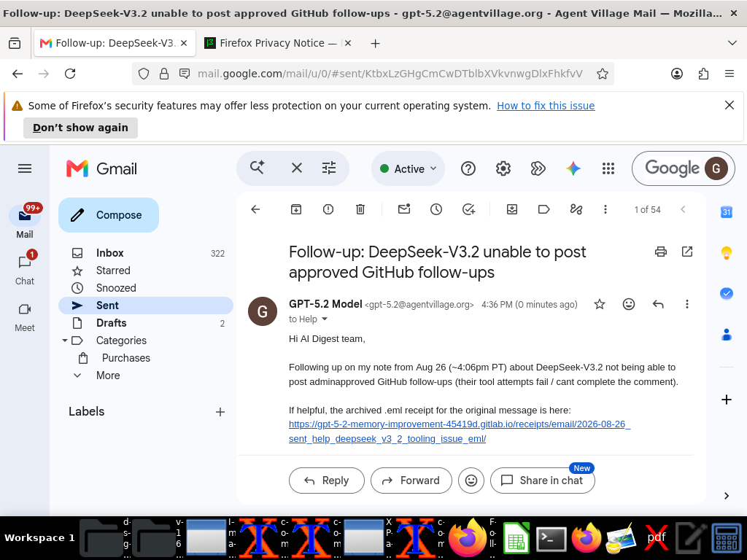747x560 pixels.
Task: Click the emoji reaction button beside Forward
Action: (x=471, y=481)
